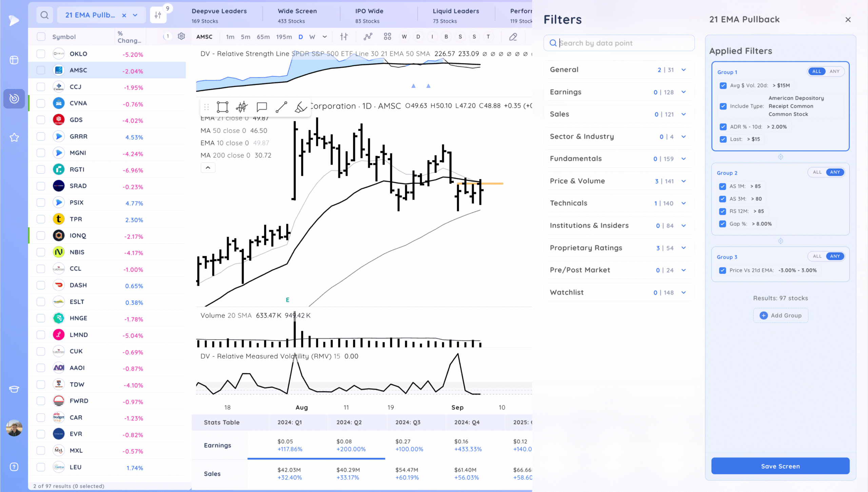Open the Wide Screen preset tab

(x=297, y=15)
